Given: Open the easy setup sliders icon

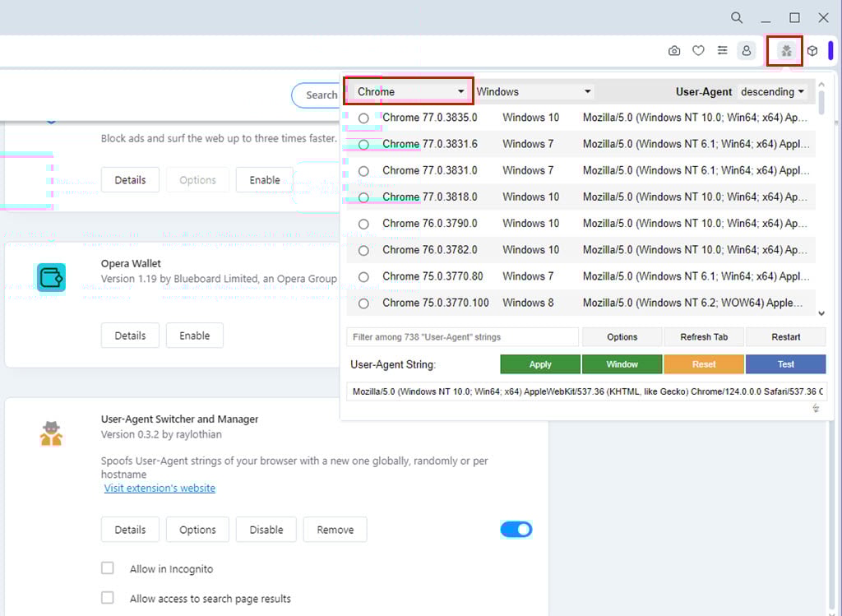Looking at the screenshot, I should (x=722, y=50).
